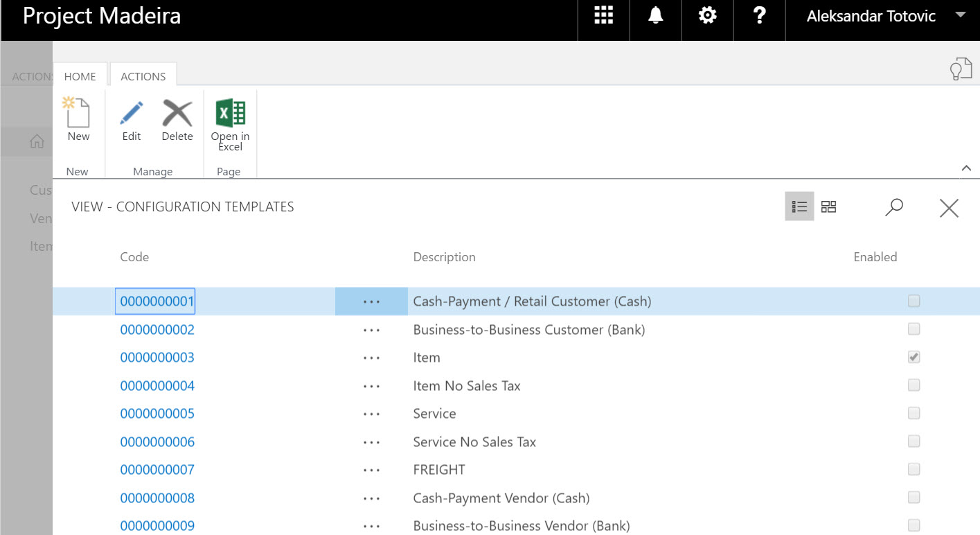Toggle Enabled checkbox for FREIGHT row
The image size is (980, 535).
point(914,470)
